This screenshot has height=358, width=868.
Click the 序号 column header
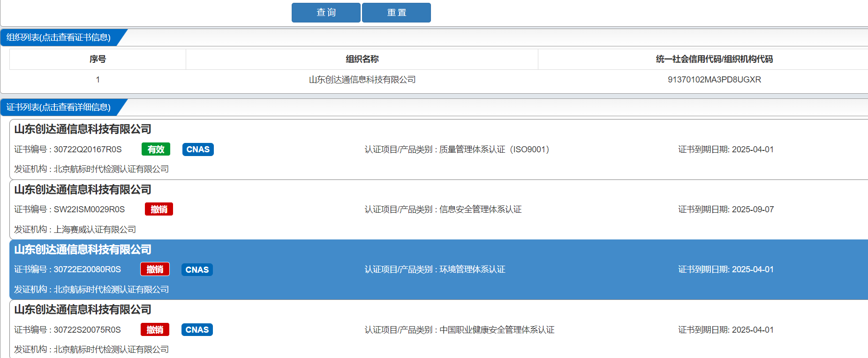click(x=98, y=59)
